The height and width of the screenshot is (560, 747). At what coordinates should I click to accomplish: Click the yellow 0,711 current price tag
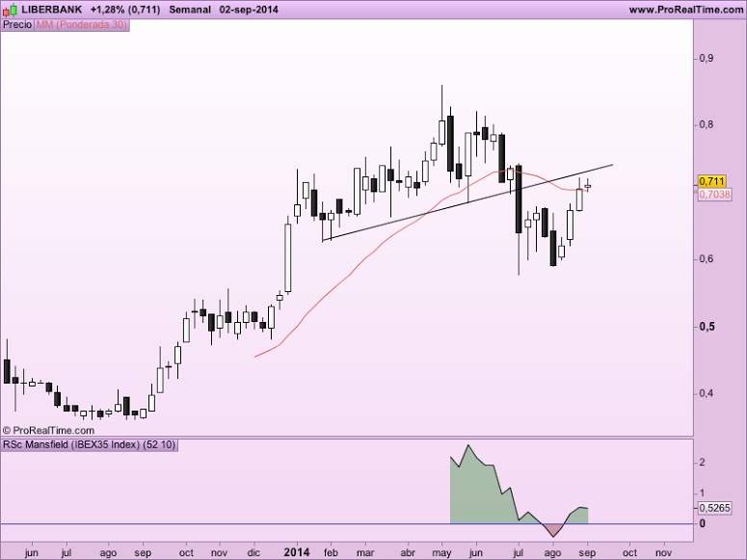711,181
